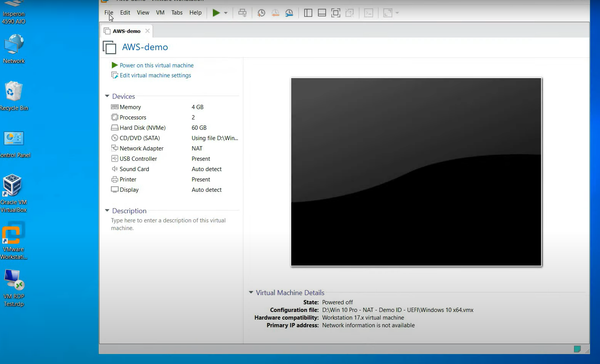
Task: Select the Control Panel desktop icon
Action: 15,144
